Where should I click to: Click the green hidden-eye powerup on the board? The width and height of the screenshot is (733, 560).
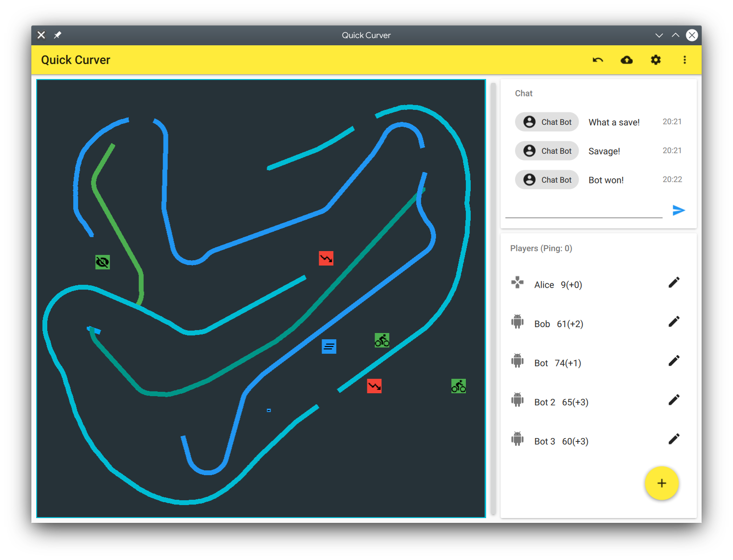[102, 262]
